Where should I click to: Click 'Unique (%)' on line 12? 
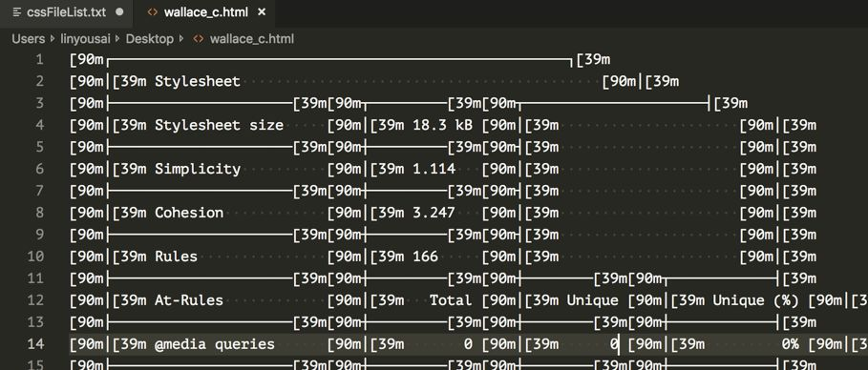tap(755, 300)
